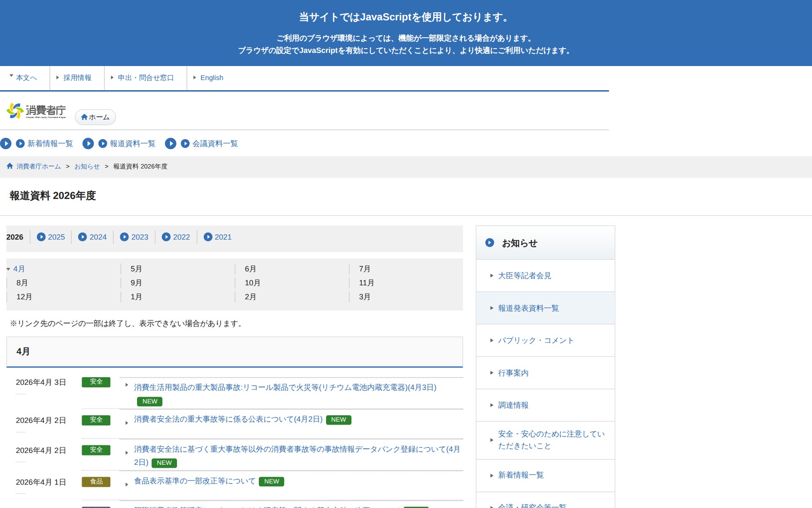Click the home icon in breadcrumb
The width and height of the screenshot is (812, 508).
pos(10,166)
